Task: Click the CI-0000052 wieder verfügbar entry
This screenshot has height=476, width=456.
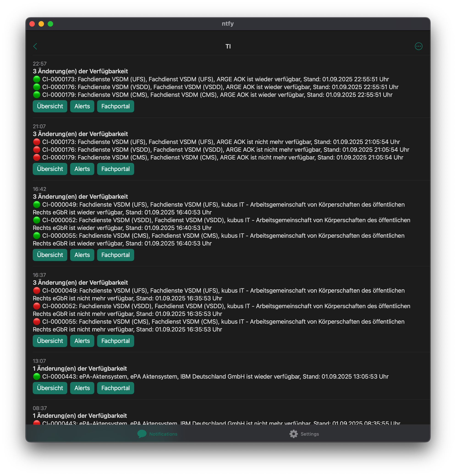Action: (x=221, y=224)
